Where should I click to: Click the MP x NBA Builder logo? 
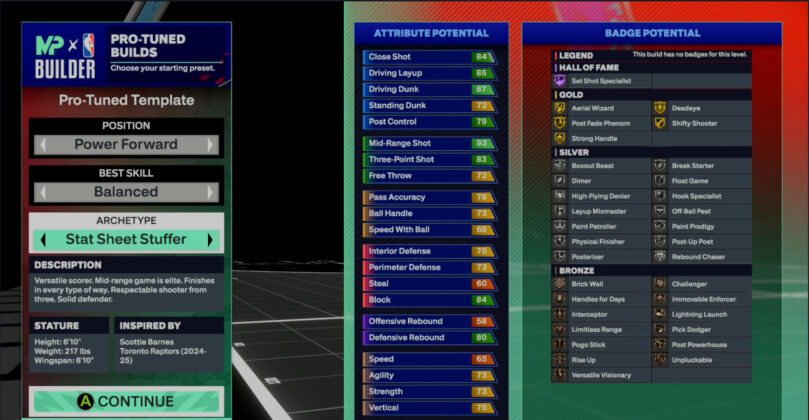point(65,56)
